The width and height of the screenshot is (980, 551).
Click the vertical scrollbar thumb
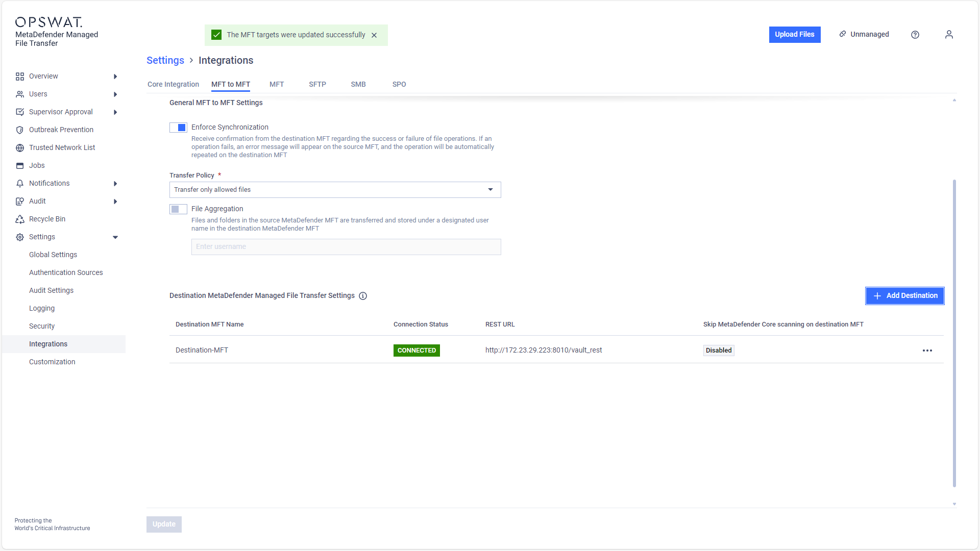[x=954, y=333]
